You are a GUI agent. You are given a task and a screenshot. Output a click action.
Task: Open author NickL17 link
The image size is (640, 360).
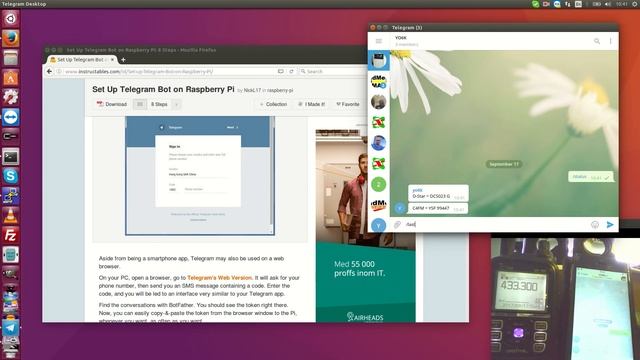[x=252, y=90]
